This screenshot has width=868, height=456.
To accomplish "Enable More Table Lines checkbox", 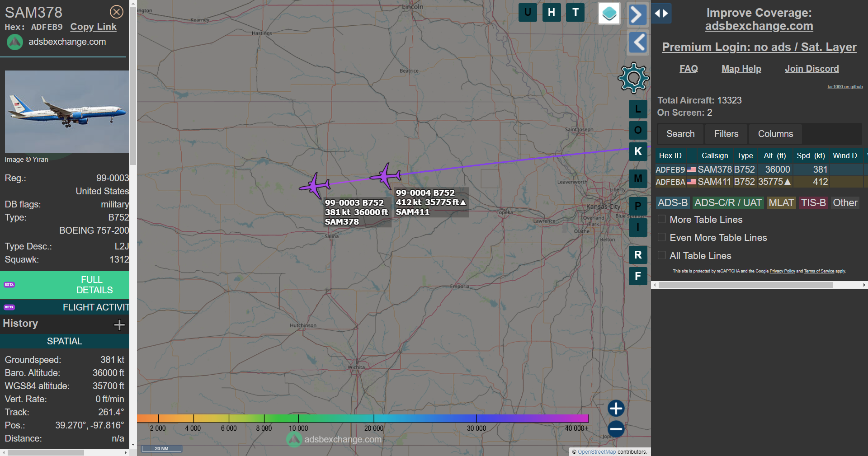I will pos(662,219).
